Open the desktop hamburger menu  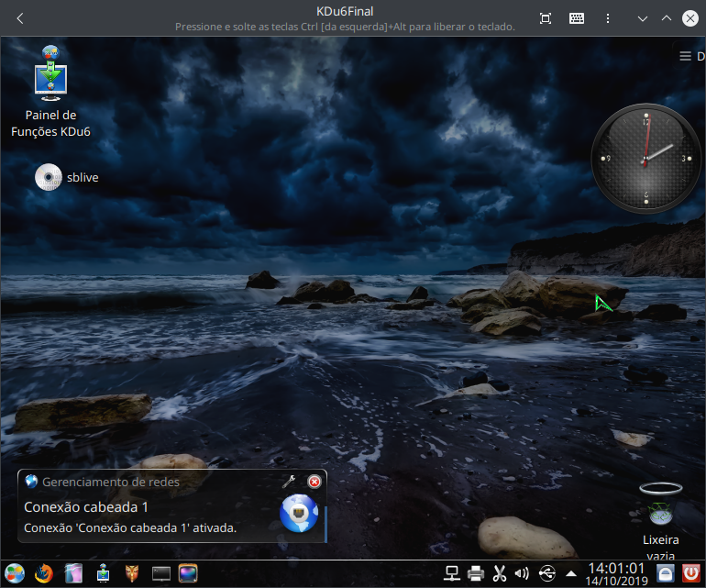pyautogui.click(x=685, y=57)
